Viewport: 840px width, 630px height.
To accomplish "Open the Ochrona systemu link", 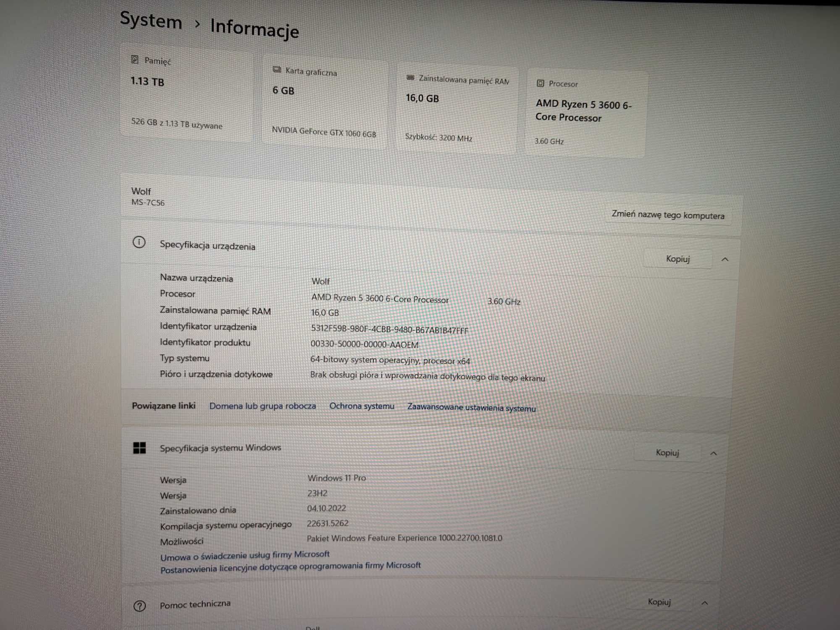I will tap(362, 406).
